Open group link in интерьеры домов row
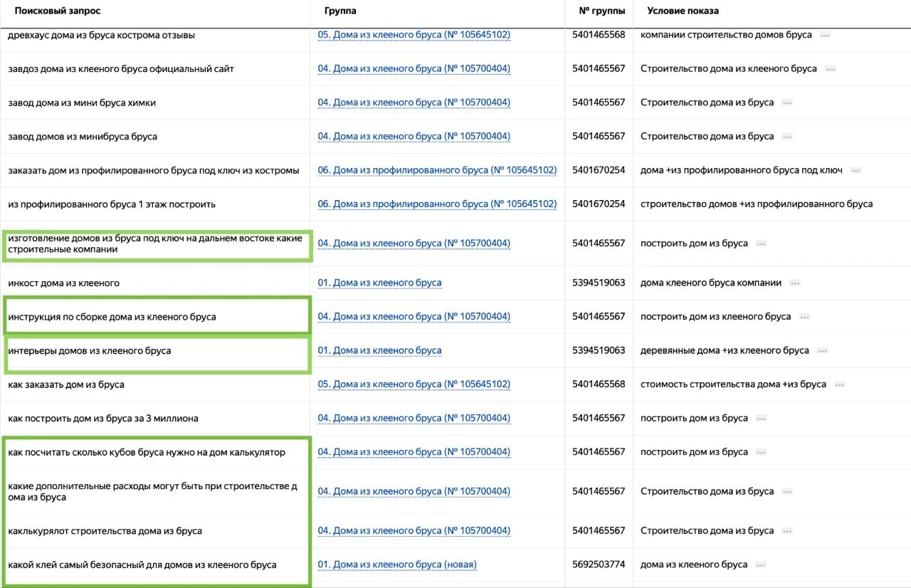 pyautogui.click(x=379, y=350)
